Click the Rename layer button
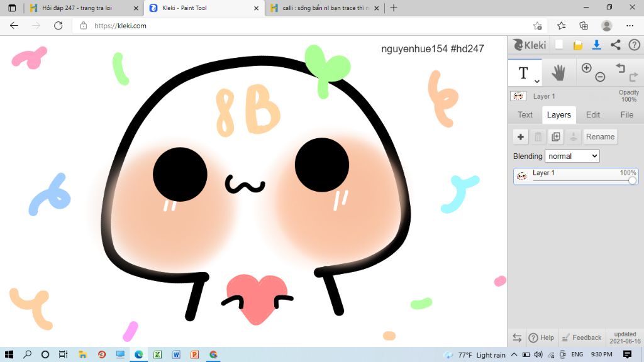This screenshot has height=362, width=644. pos(600,136)
